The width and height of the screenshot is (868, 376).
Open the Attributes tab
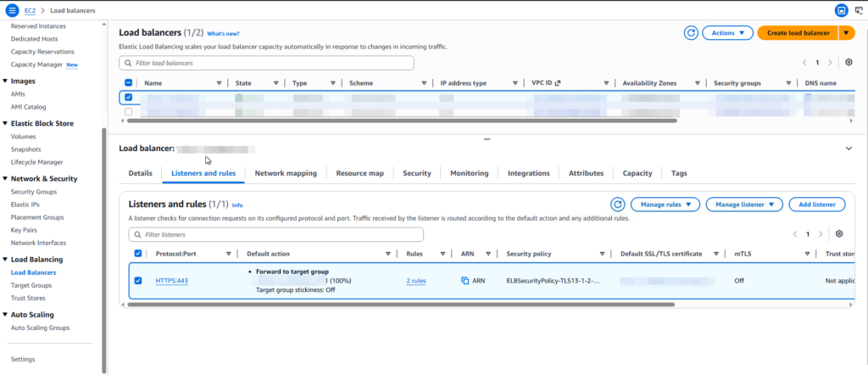[x=587, y=173]
